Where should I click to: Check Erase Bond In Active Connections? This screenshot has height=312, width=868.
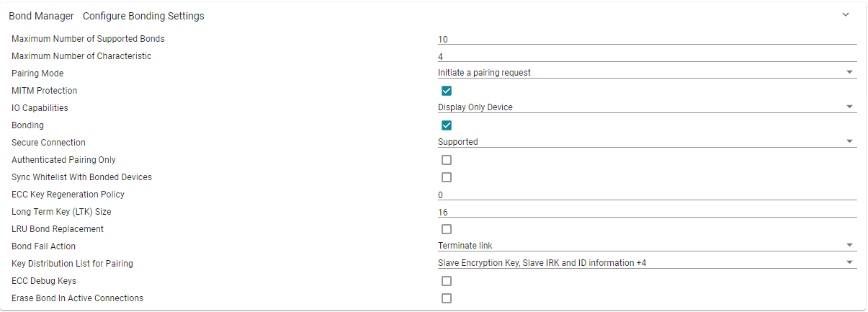coord(447,298)
